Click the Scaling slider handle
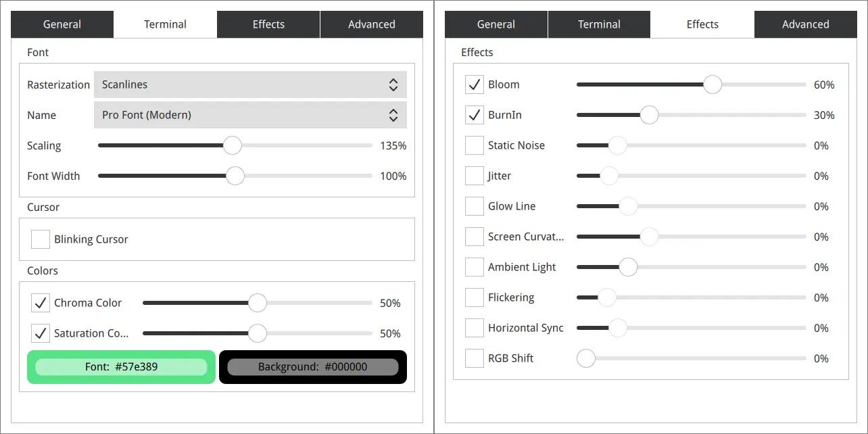The image size is (868, 434). click(x=233, y=145)
